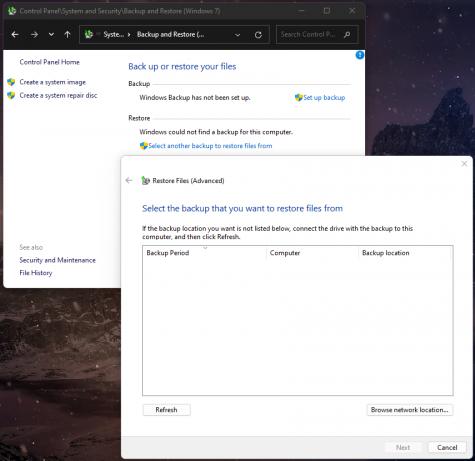
Task: Click the Set up backup link
Action: pyautogui.click(x=324, y=98)
